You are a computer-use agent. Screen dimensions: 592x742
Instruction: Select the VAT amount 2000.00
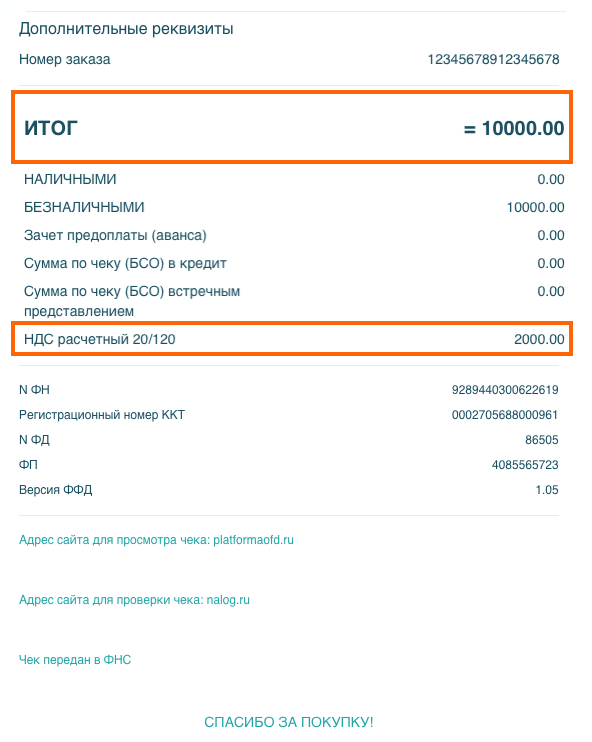(x=539, y=339)
